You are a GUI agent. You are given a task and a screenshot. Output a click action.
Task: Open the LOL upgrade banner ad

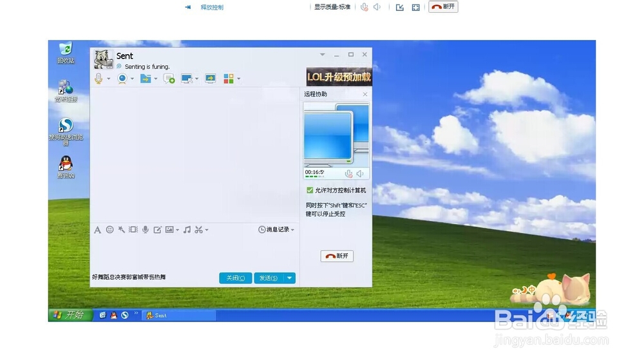339,77
